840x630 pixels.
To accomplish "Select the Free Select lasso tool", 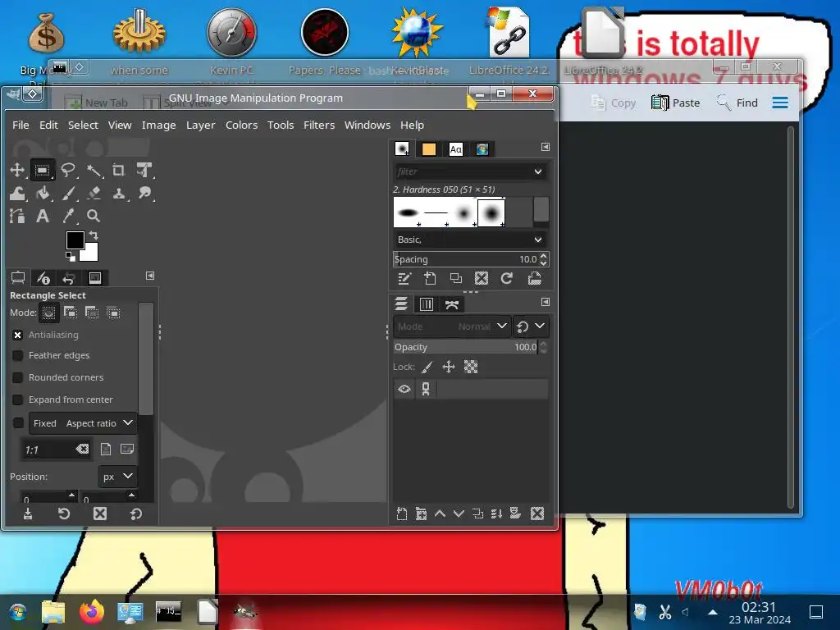I will pos(67,171).
